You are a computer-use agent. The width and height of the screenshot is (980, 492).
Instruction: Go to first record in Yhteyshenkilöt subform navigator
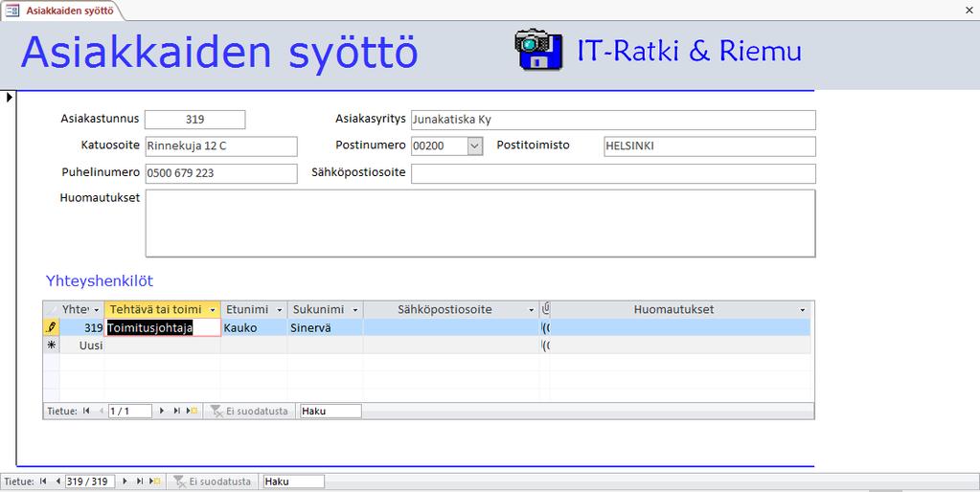coord(86,411)
